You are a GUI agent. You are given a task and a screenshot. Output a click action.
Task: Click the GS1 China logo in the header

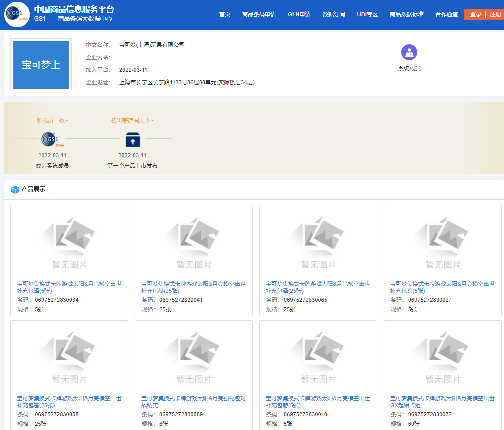pos(17,15)
